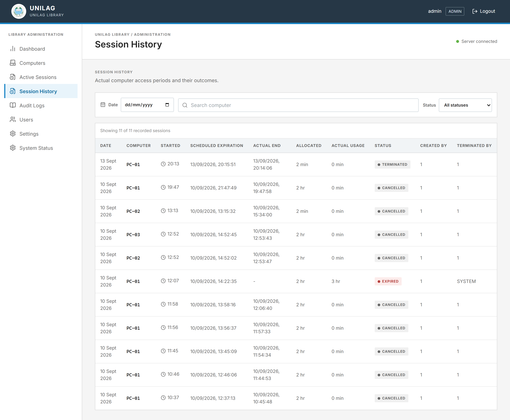This screenshot has height=420, width=510.
Task: Click the Computers sidebar icon
Action: [13, 63]
